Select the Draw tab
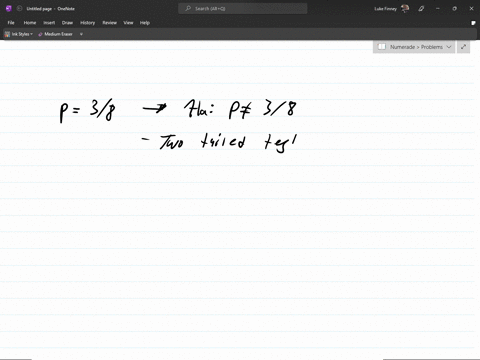Screen dimensions: 480x360 click(x=67, y=23)
